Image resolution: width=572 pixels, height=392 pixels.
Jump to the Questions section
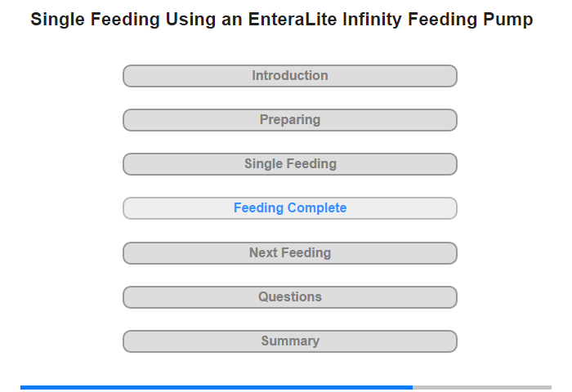click(x=290, y=297)
